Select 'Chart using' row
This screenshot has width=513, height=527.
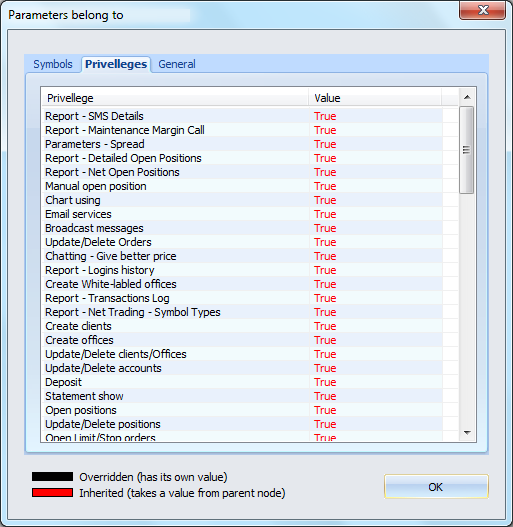click(x=242, y=200)
